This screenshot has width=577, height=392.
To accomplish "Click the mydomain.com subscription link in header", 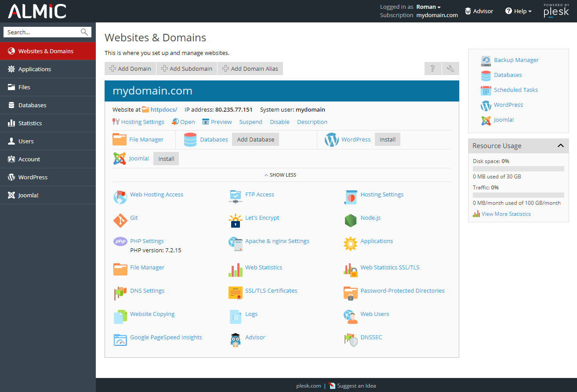I will (437, 15).
